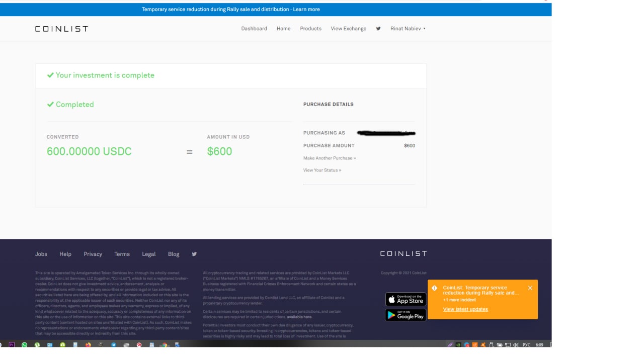Click the $600 amount in USD value
Viewport: 644px width, 355px height.
[x=219, y=151]
